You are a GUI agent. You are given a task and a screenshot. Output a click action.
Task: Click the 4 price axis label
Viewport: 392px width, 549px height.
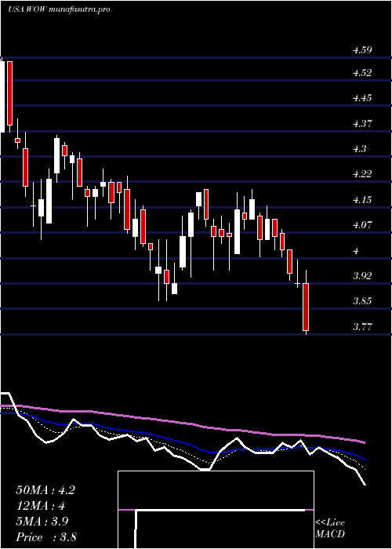356,251
